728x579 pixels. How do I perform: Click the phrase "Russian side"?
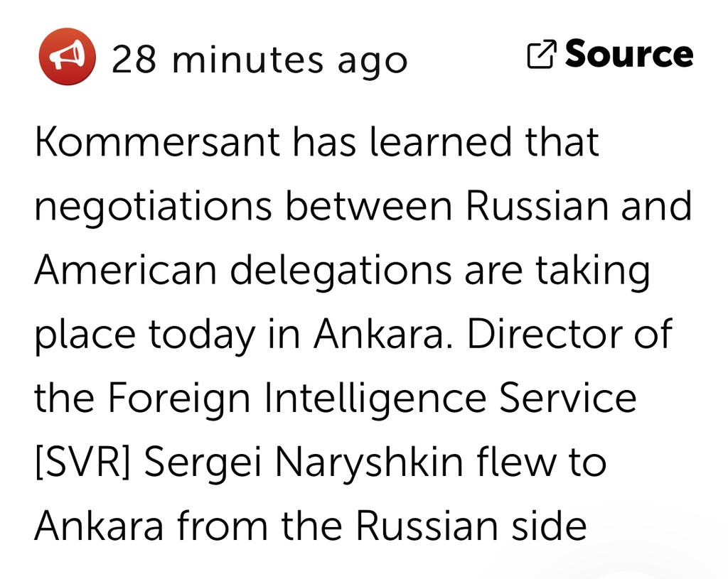click(471, 526)
